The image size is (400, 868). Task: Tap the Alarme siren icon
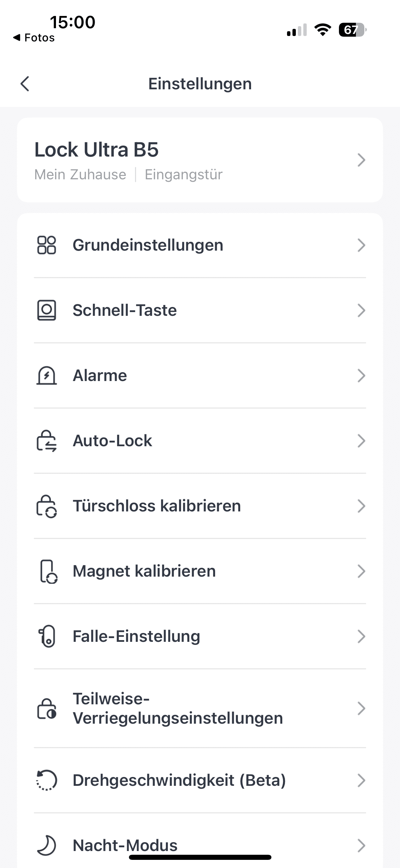[x=46, y=376]
